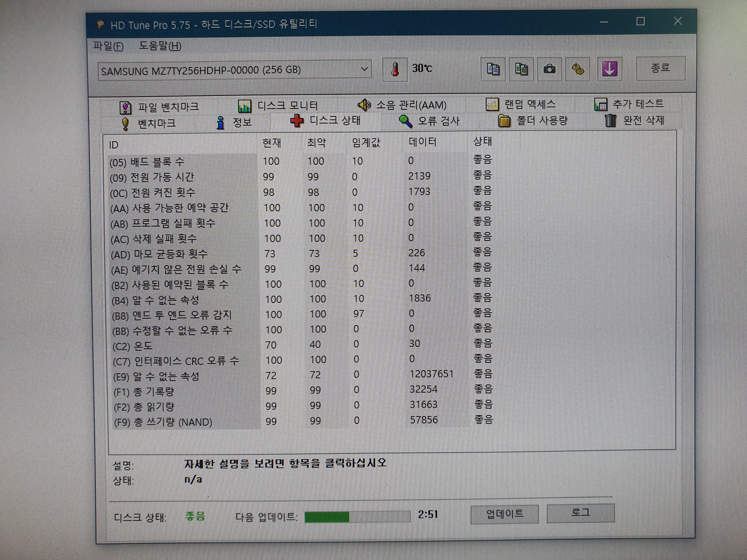
Task: Maximize the HD Tune Pro window
Action: point(640,21)
